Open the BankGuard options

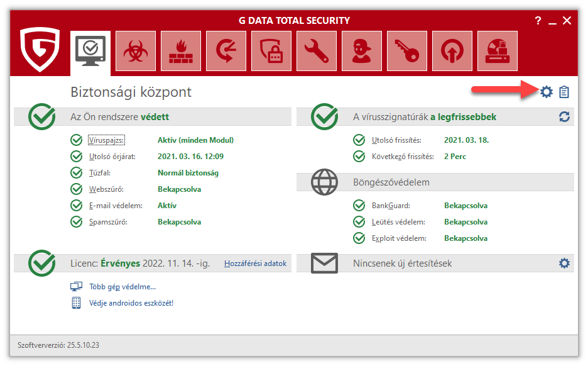[391, 206]
